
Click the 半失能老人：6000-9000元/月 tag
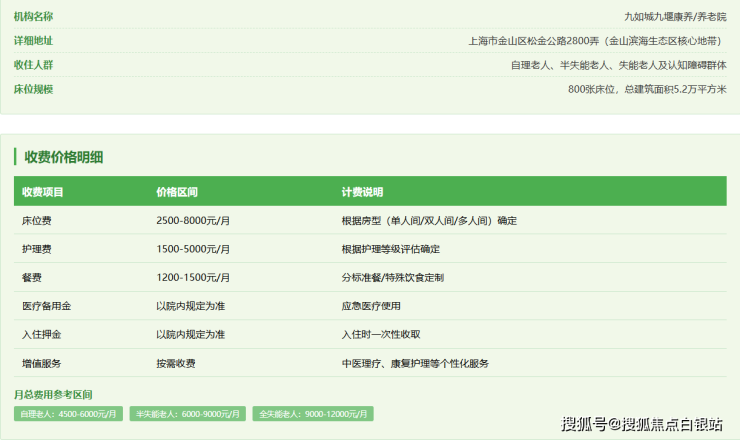click(188, 414)
